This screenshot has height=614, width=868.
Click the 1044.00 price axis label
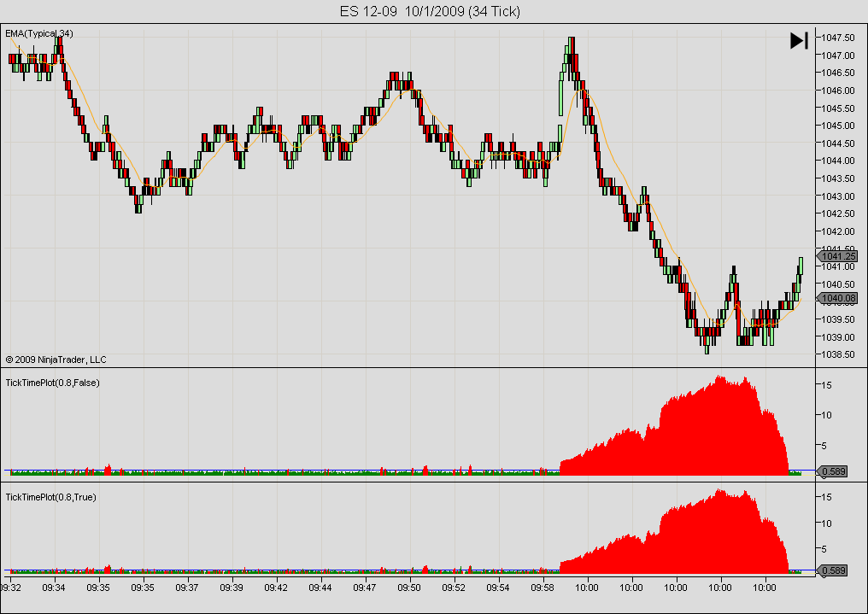coord(837,161)
